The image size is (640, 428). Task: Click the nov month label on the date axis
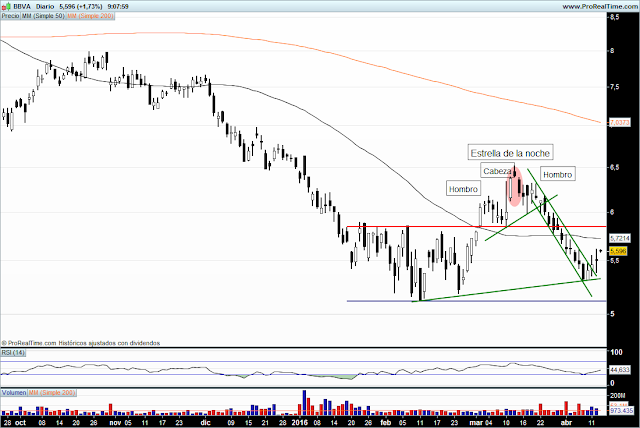pyautogui.click(x=115, y=423)
